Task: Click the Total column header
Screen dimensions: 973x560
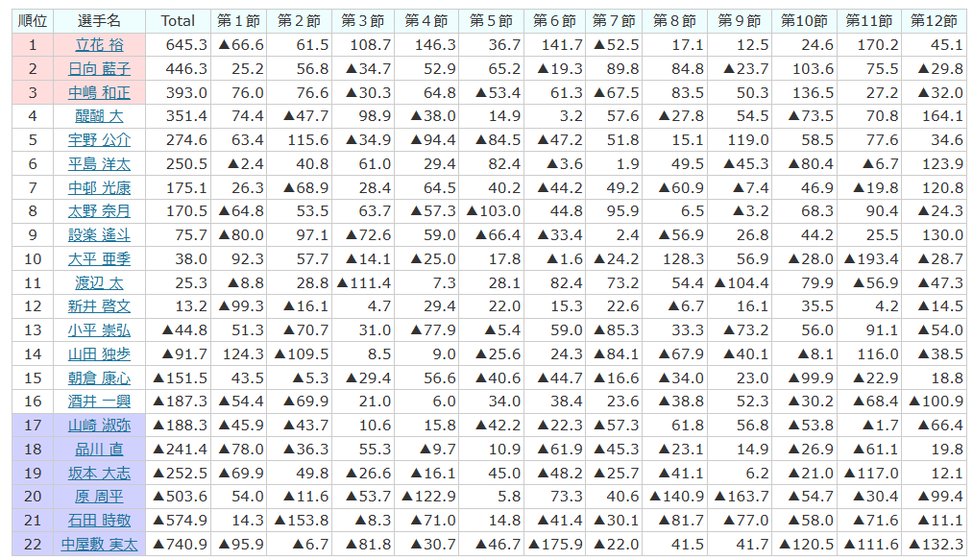Action: pyautogui.click(x=178, y=21)
